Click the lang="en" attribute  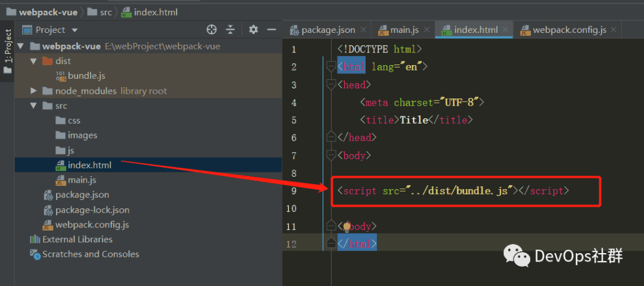pyautogui.click(x=397, y=67)
